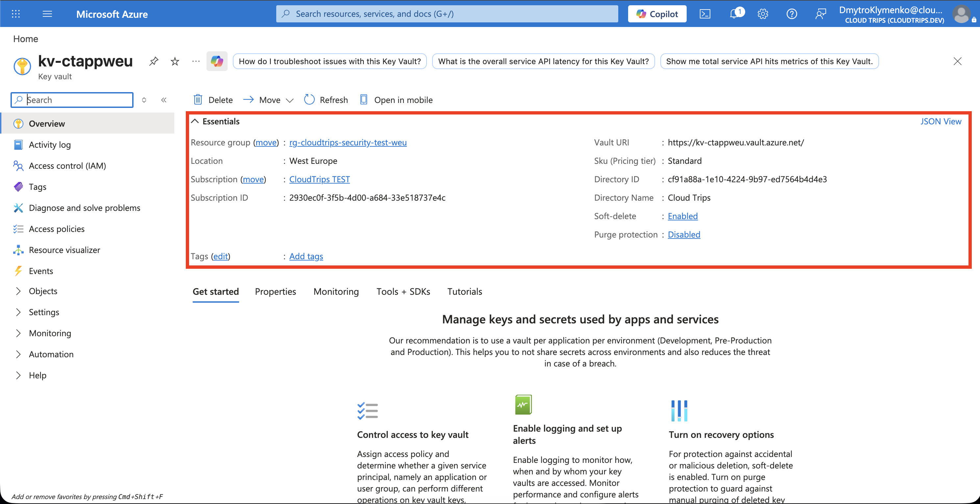980x504 pixels.
Task: Click the Copilot button in header
Action: (657, 14)
